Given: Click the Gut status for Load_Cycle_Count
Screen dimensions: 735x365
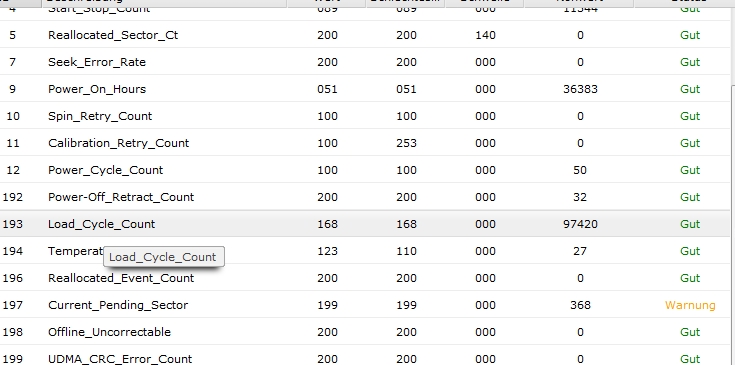Looking at the screenshot, I should (690, 224).
